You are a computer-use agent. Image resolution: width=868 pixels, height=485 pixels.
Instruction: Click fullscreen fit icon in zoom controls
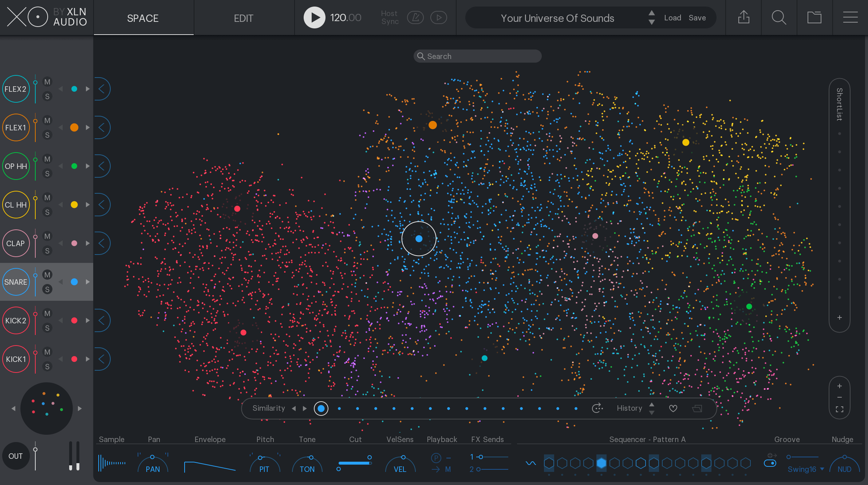point(840,409)
